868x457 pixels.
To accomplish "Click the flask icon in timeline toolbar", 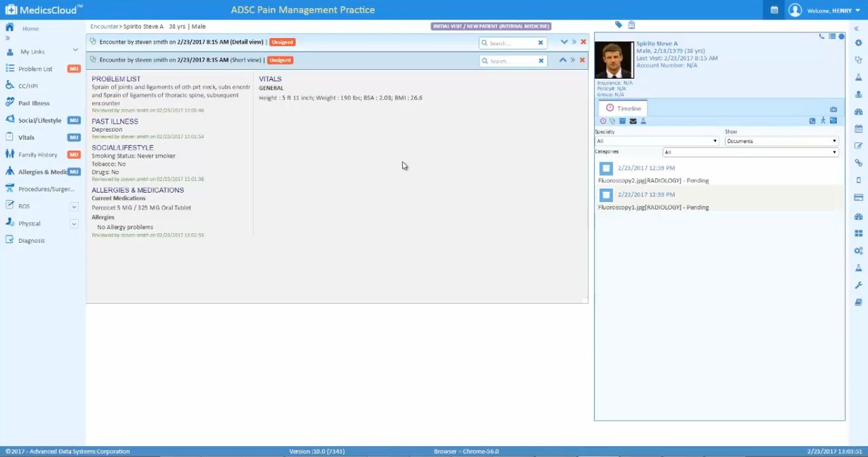I will tap(643, 121).
